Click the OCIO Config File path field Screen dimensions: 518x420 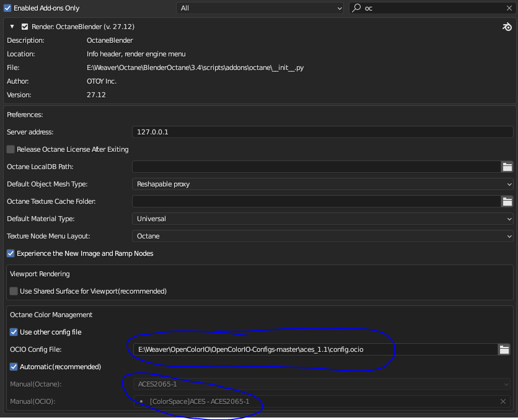315,349
